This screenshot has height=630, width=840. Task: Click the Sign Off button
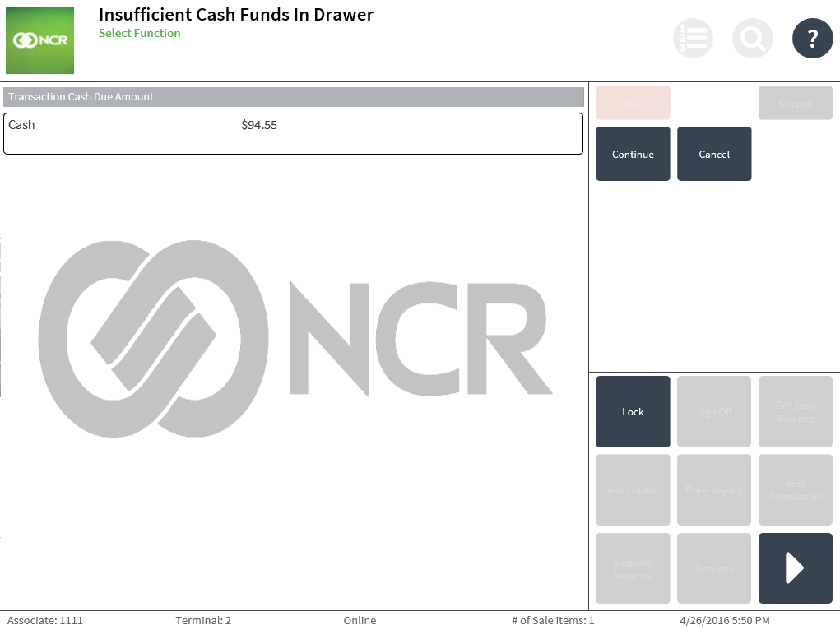click(x=714, y=411)
